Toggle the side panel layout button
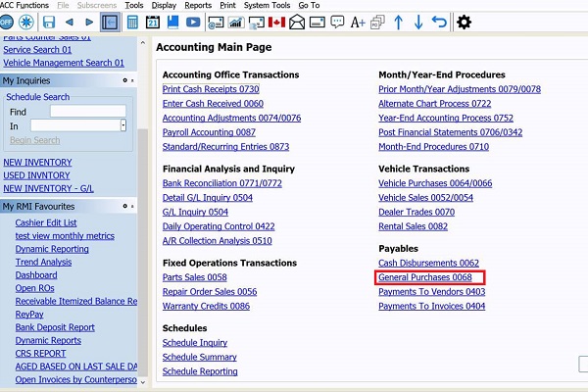 [x=111, y=22]
